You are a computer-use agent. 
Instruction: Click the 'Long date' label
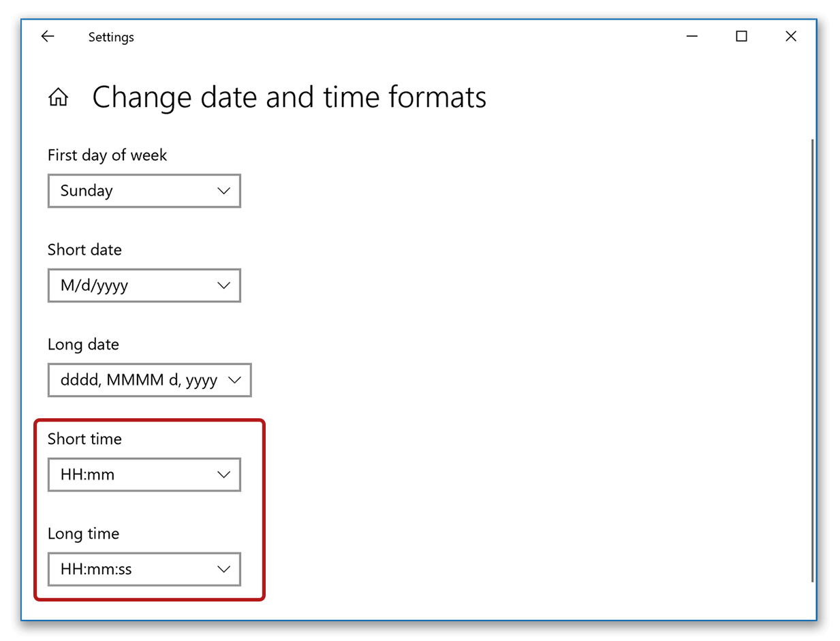(83, 345)
